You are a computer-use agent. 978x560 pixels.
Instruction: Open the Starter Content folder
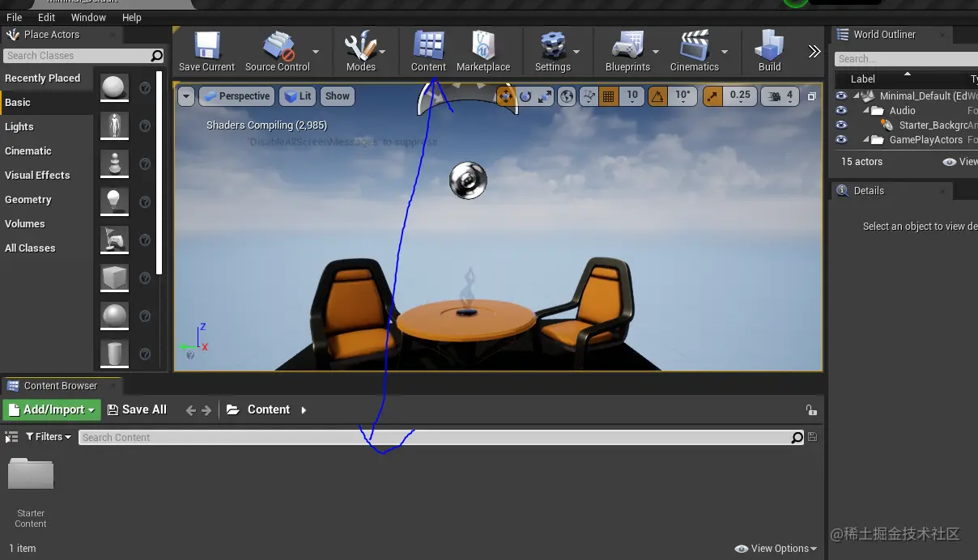[31, 493]
